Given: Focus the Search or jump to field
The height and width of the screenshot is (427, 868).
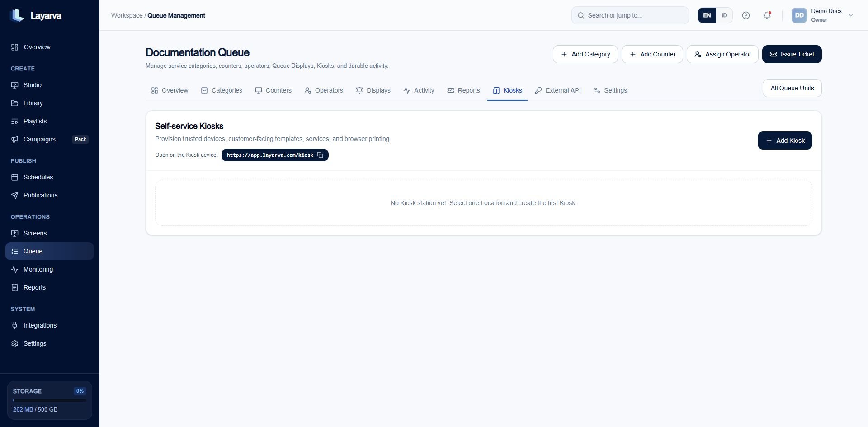Looking at the screenshot, I should pyautogui.click(x=630, y=15).
